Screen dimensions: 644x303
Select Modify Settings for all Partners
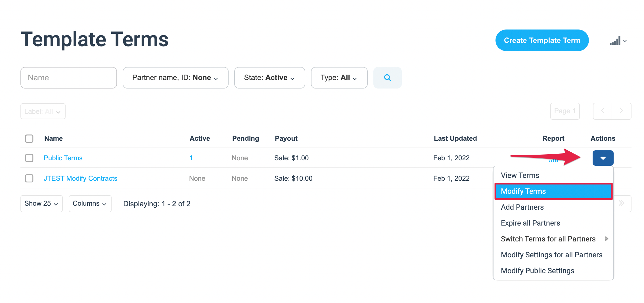tap(553, 255)
